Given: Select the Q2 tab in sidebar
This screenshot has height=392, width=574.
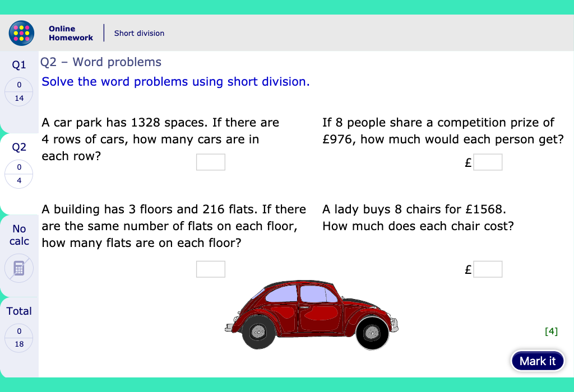Looking at the screenshot, I should (19, 147).
